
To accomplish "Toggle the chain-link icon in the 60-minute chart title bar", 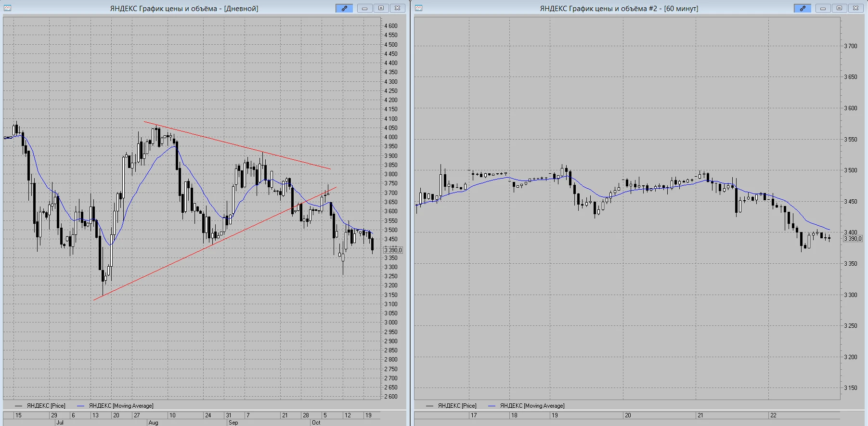I will [x=803, y=8].
